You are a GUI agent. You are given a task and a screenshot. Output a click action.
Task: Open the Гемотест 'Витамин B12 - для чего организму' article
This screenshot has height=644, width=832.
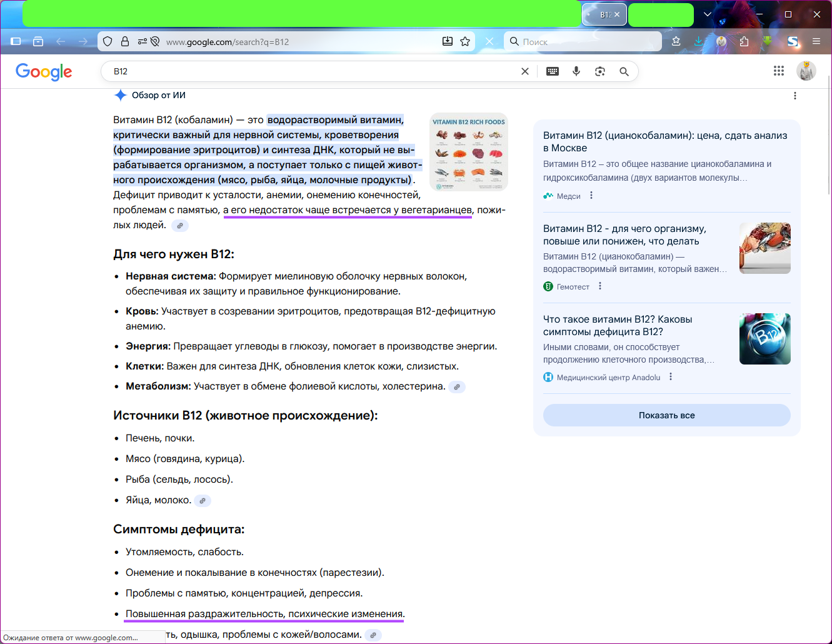coord(624,235)
